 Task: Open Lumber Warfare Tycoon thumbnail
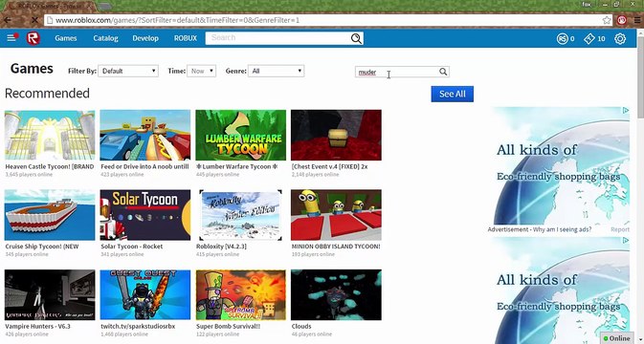[x=241, y=135]
